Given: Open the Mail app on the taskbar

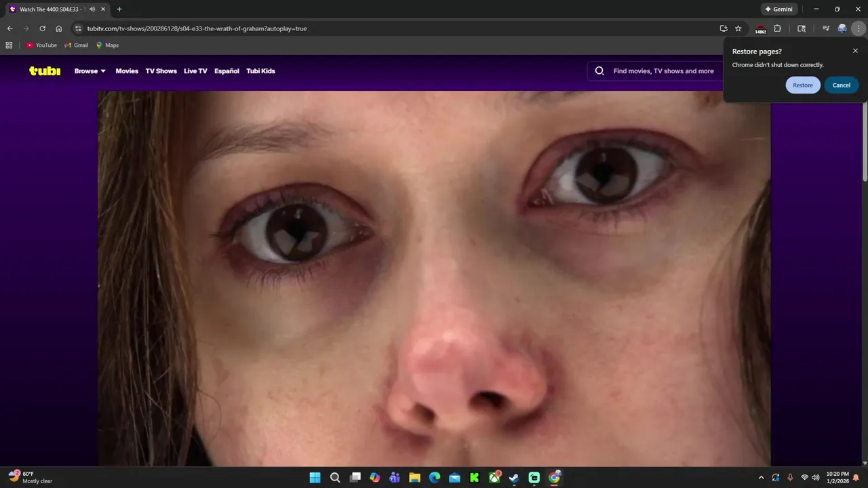Looking at the screenshot, I should [454, 478].
